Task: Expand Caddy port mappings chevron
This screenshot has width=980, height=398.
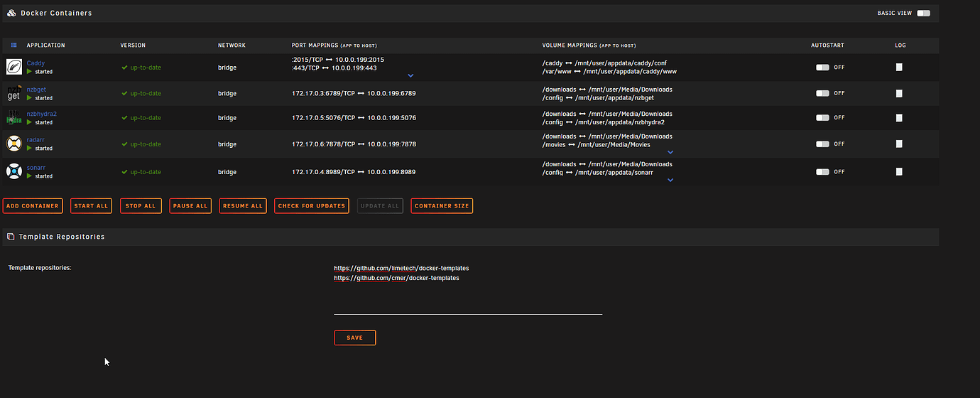Action: click(x=410, y=75)
